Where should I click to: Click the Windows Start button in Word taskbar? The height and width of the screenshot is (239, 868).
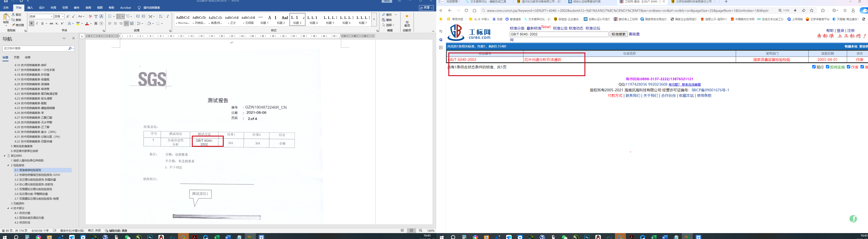point(5,237)
